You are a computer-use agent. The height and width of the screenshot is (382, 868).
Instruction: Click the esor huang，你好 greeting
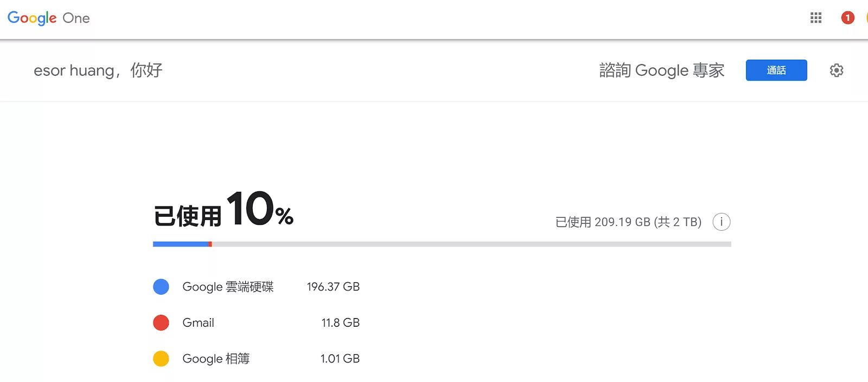[98, 70]
